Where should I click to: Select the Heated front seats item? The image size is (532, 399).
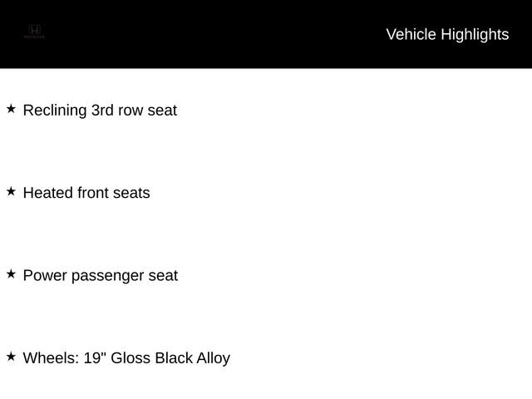coord(86,193)
